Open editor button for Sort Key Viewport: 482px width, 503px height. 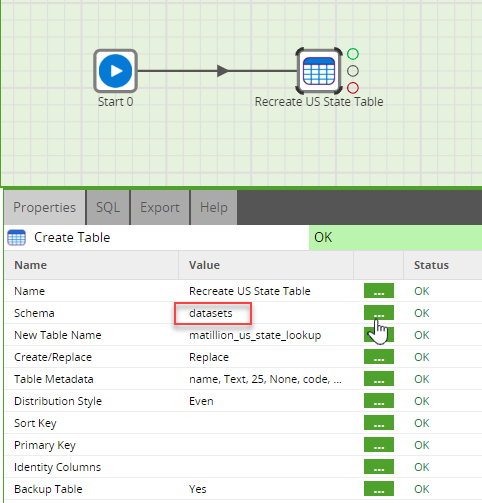pos(379,423)
